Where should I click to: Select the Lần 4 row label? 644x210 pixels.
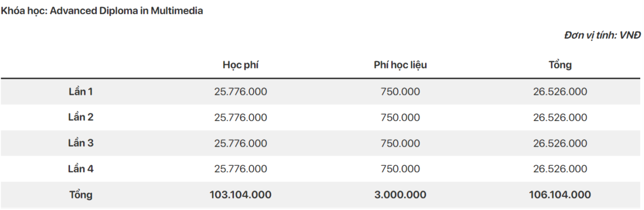[x=81, y=169]
